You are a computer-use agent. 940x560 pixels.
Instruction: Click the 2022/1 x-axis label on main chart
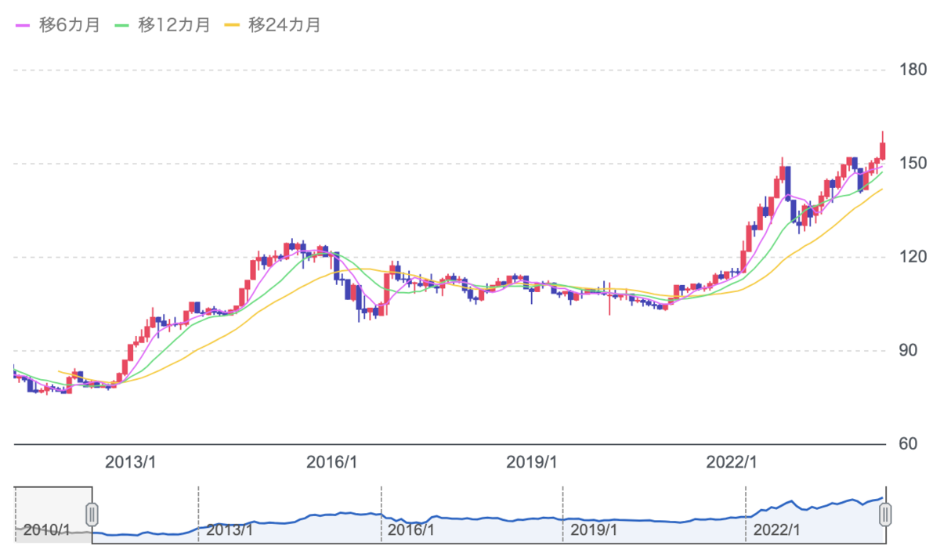point(732,462)
